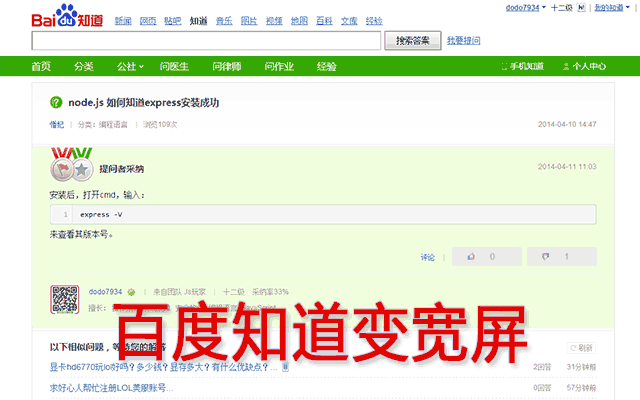Click the 悟纪 asker name link
640x400 pixels.
pyautogui.click(x=57, y=124)
